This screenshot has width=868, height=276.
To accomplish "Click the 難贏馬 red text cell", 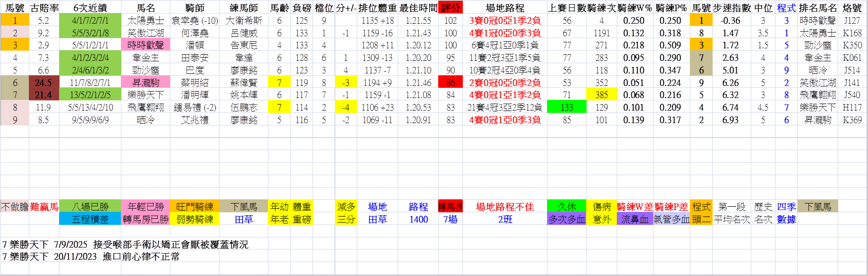I will coord(44,207).
